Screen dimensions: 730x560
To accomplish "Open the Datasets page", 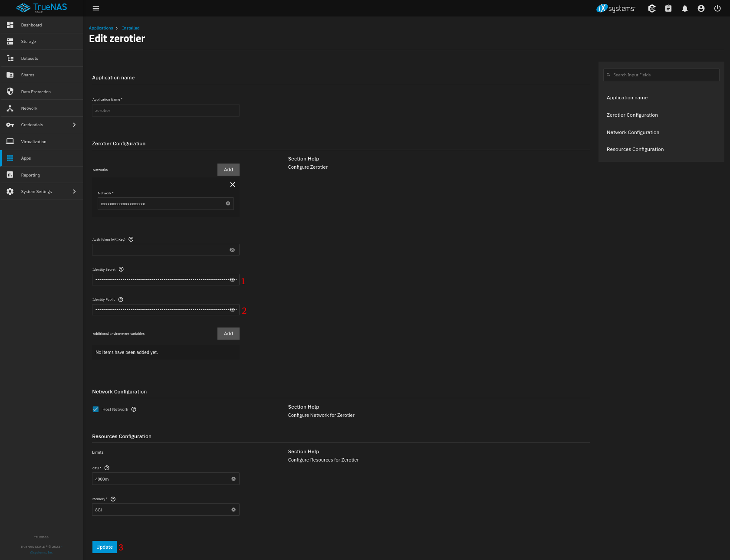I will tap(30, 59).
